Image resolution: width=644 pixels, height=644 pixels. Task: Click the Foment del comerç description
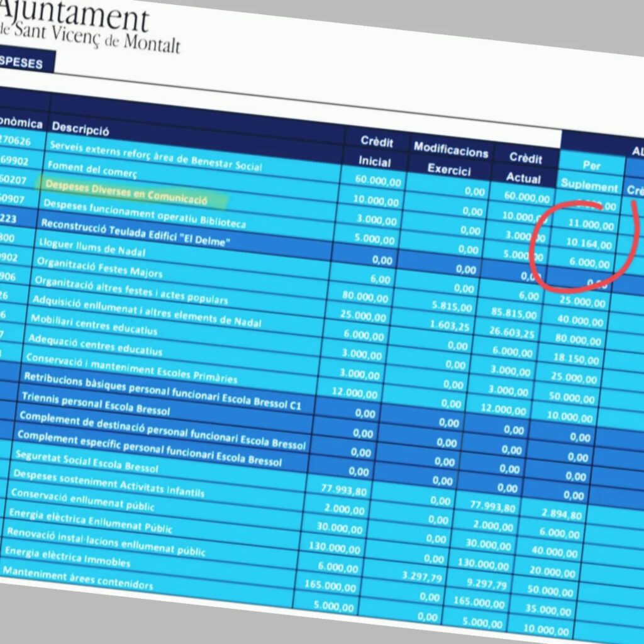[92, 168]
